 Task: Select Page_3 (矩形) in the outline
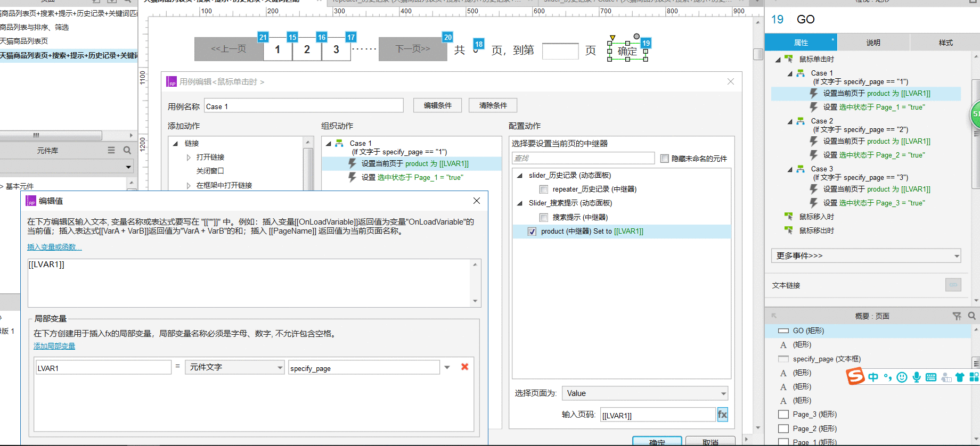pos(814,414)
